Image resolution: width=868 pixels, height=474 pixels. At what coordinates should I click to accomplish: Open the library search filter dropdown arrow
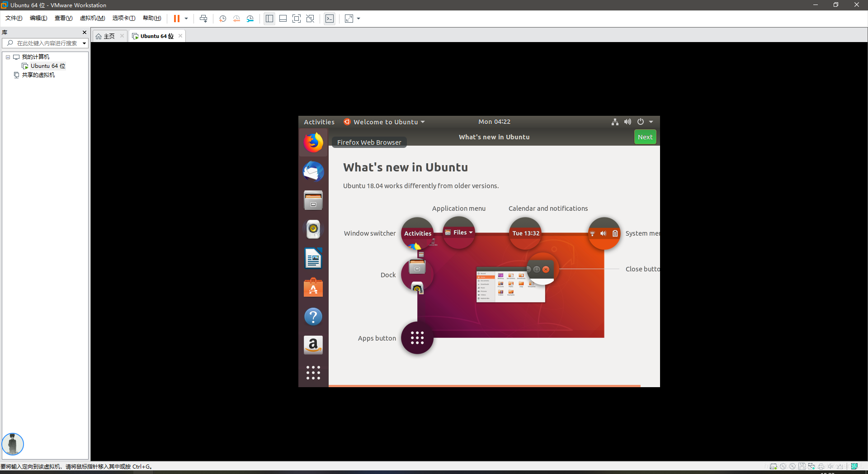point(84,43)
